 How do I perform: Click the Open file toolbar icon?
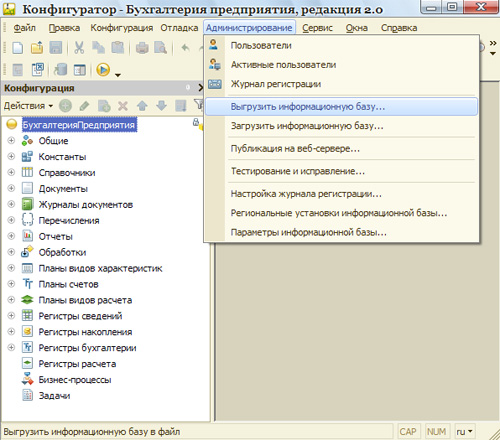37,48
